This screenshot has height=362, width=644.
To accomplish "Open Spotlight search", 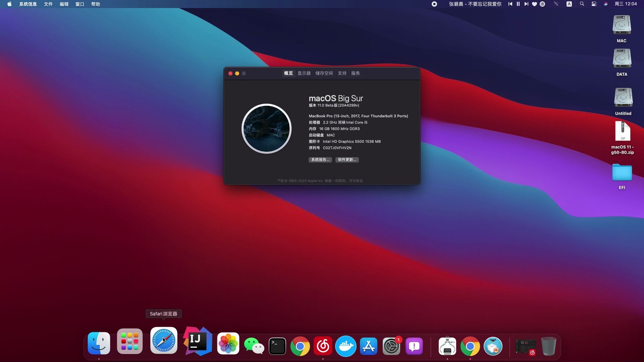I will coord(582,4).
